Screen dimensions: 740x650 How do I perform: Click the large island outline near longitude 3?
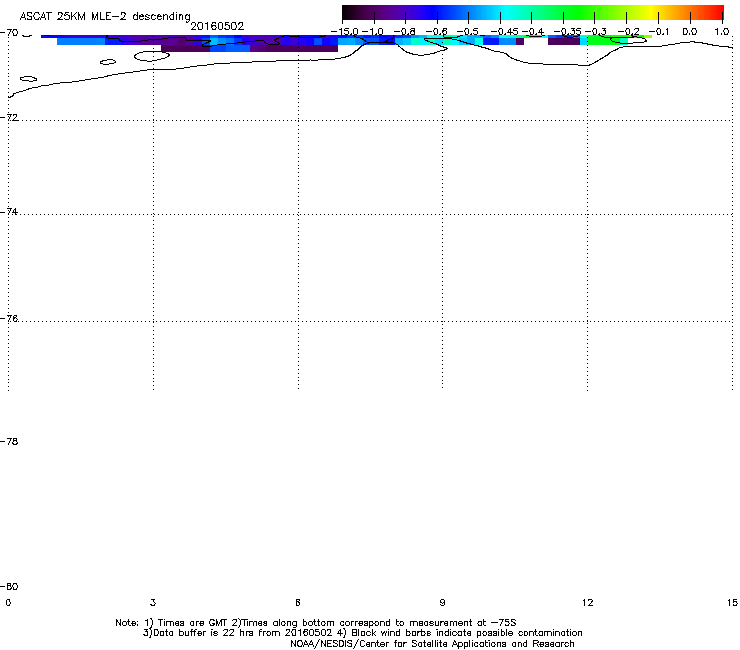coord(151,56)
